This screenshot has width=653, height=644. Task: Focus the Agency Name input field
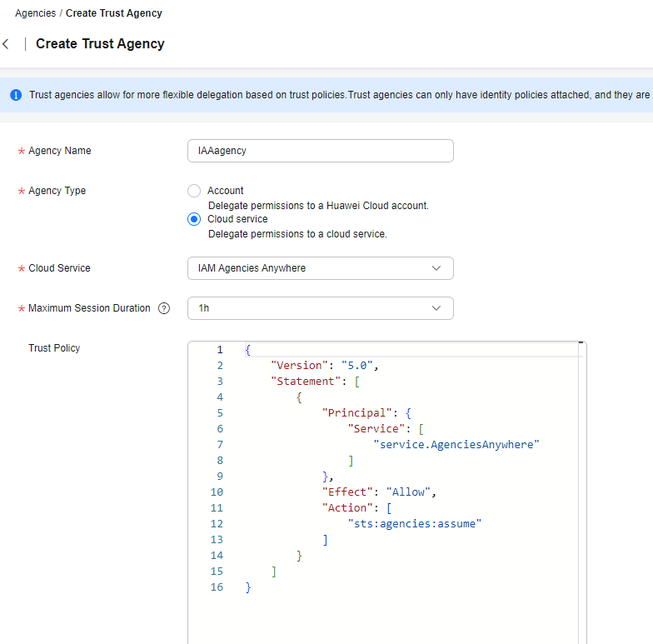point(320,151)
